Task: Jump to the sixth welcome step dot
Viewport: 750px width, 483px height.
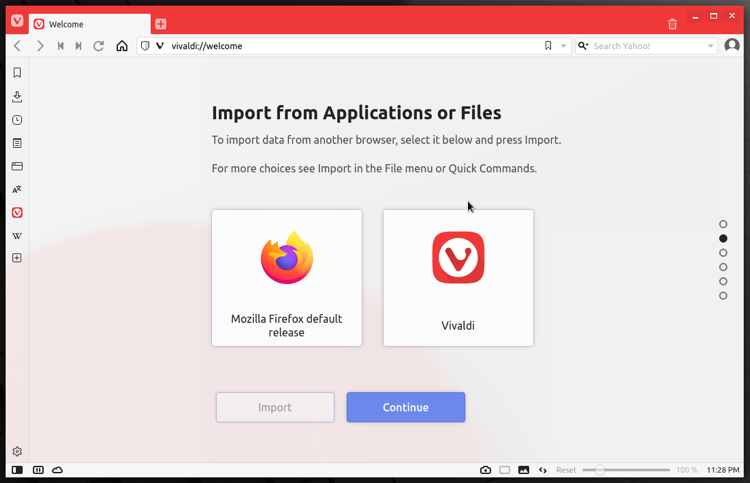Action: (x=723, y=296)
